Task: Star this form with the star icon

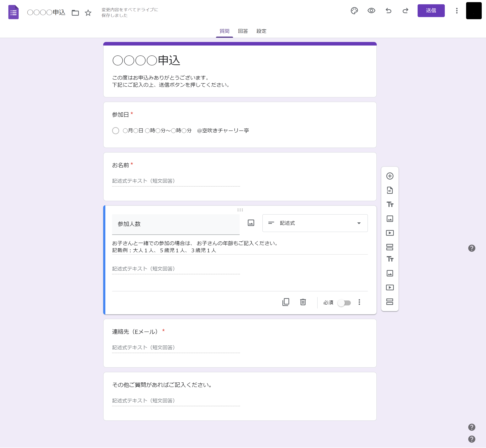Action: pos(88,13)
